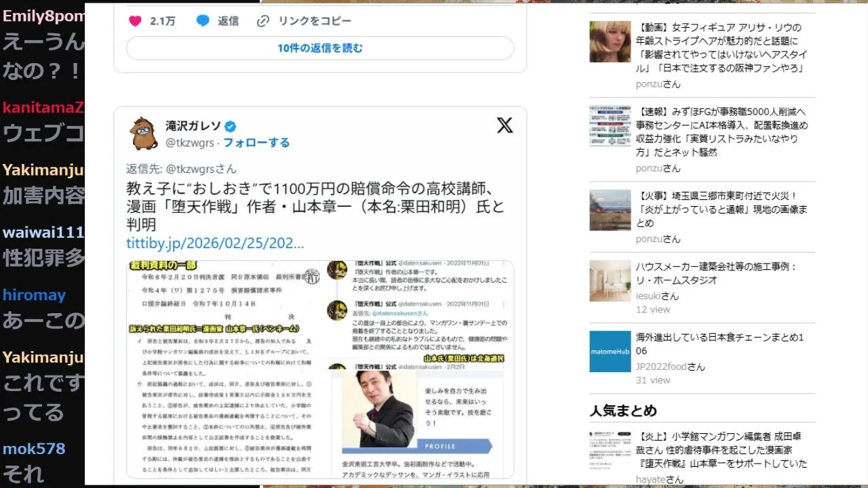Open the X logo on tweet
Viewport: 868px width, 488px height.
coord(505,125)
